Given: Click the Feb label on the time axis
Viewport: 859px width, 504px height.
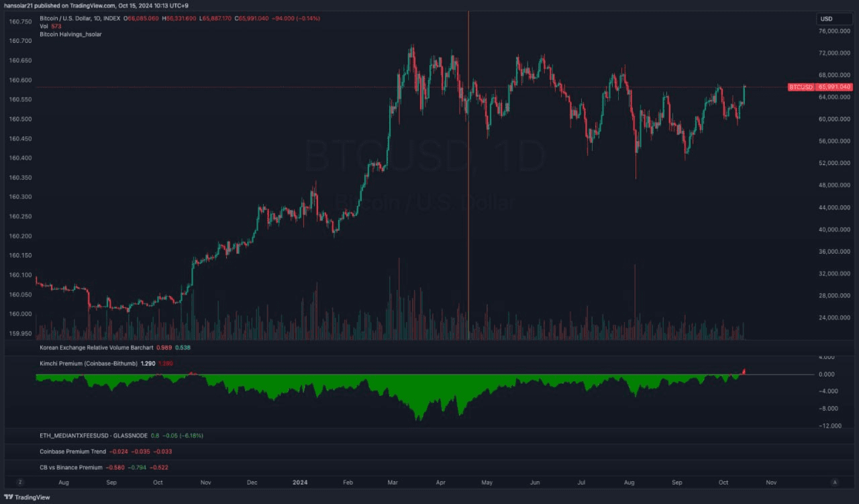Looking at the screenshot, I should 347,482.
